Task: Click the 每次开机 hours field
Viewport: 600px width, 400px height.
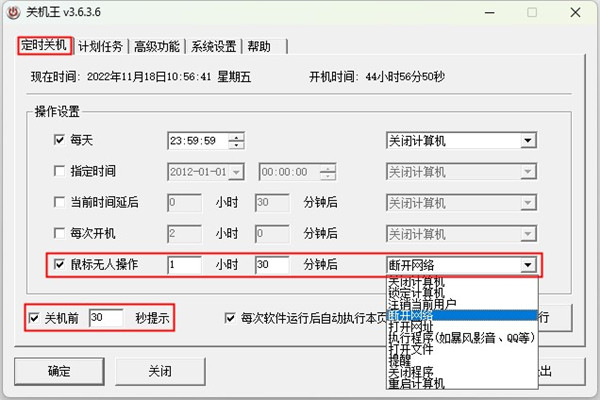Action: click(184, 234)
